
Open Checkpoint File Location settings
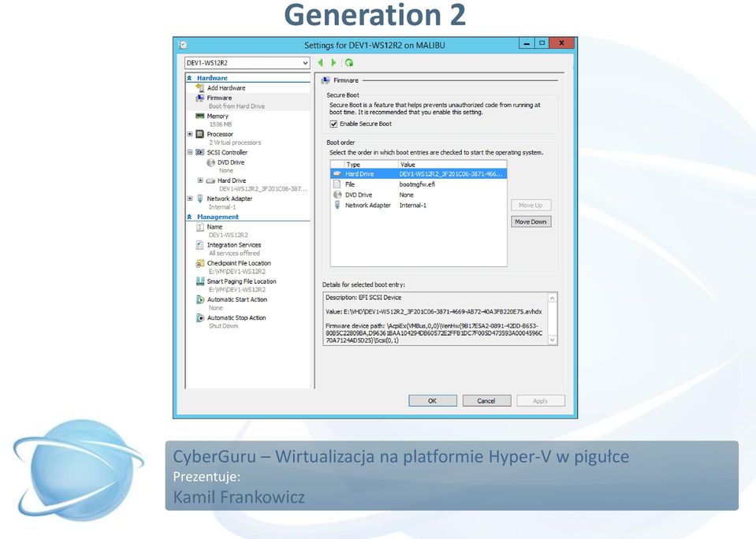click(x=239, y=263)
